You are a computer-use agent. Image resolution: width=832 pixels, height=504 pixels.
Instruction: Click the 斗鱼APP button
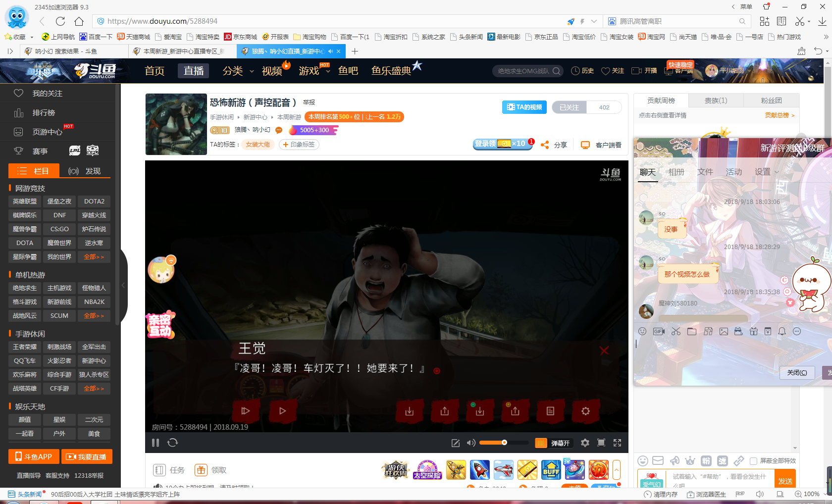pos(34,456)
